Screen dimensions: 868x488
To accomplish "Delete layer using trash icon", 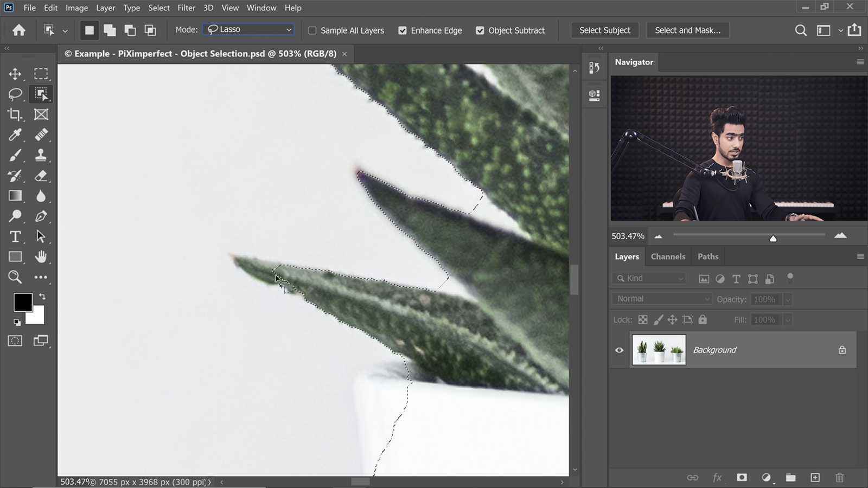I will 839,478.
